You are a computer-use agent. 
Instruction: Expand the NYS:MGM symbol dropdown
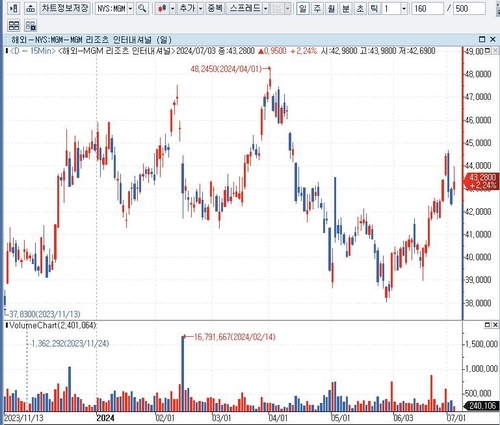point(130,8)
